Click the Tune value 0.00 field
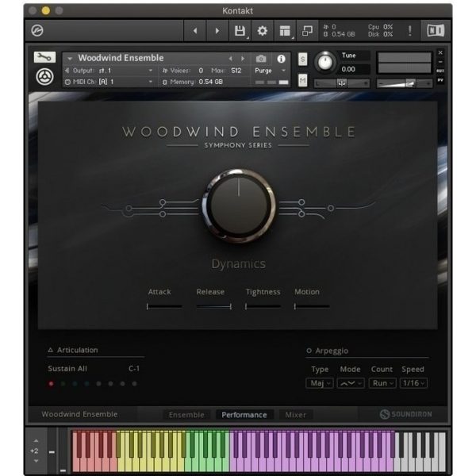 (354, 69)
